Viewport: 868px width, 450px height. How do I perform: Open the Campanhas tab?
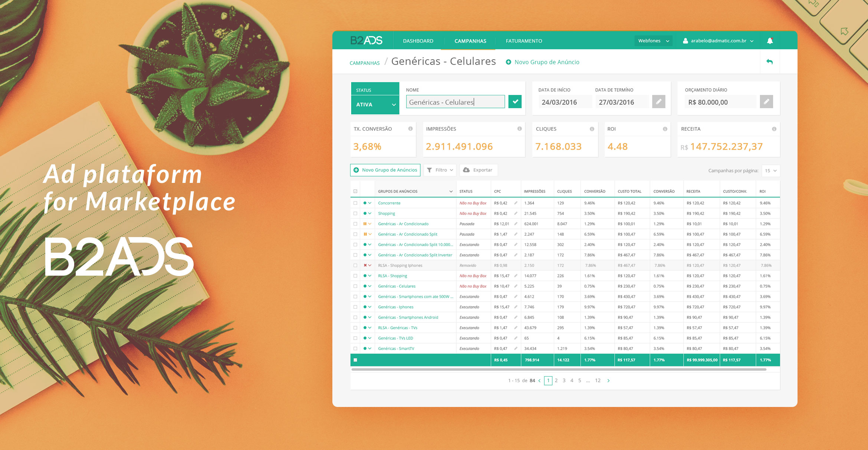click(x=470, y=41)
